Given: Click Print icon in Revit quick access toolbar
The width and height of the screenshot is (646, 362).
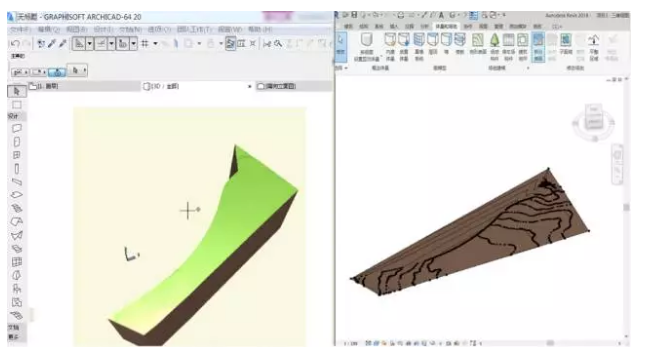Looking at the screenshot, I should pyautogui.click(x=400, y=15).
